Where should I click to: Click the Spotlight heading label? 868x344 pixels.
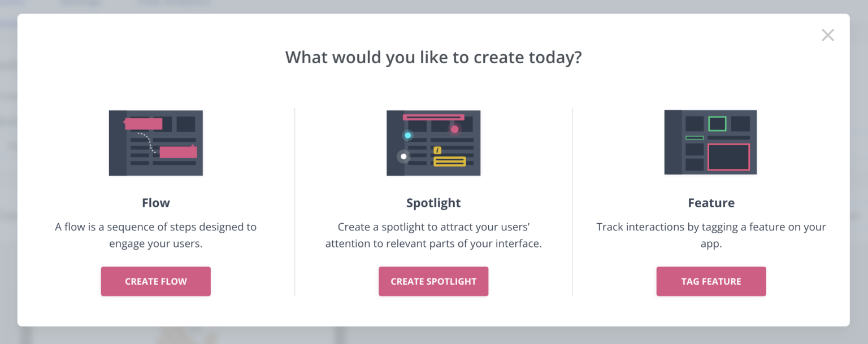(433, 202)
